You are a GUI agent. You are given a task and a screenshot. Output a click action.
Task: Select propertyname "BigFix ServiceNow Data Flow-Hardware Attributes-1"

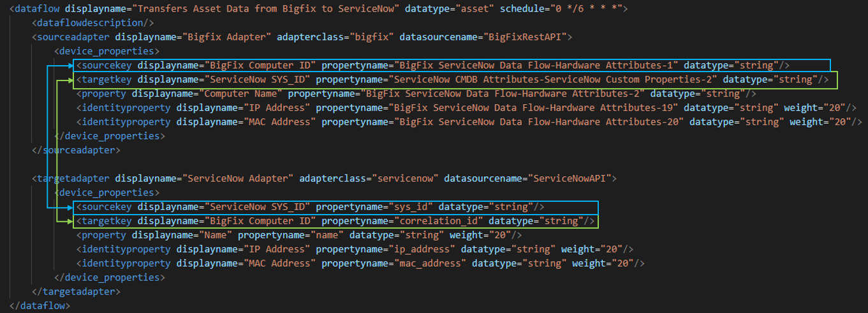tap(536, 65)
